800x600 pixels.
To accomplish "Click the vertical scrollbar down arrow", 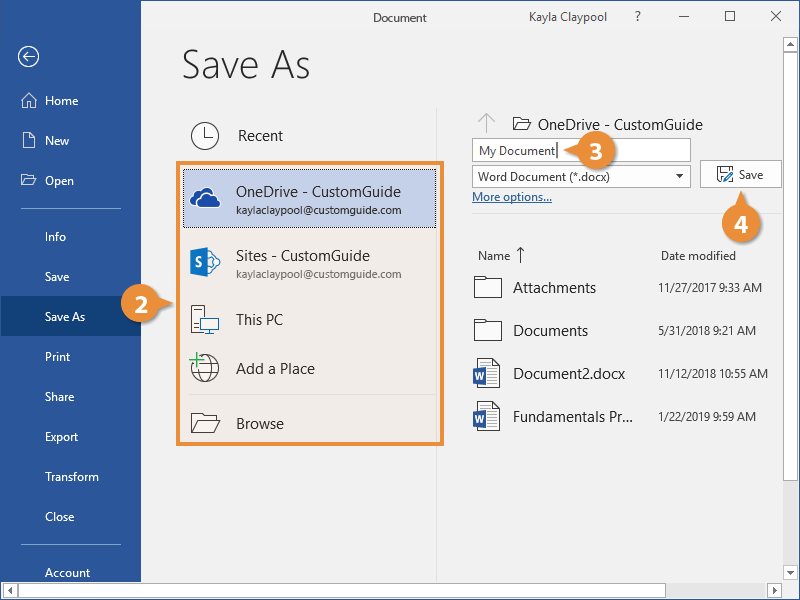I will 790,572.
